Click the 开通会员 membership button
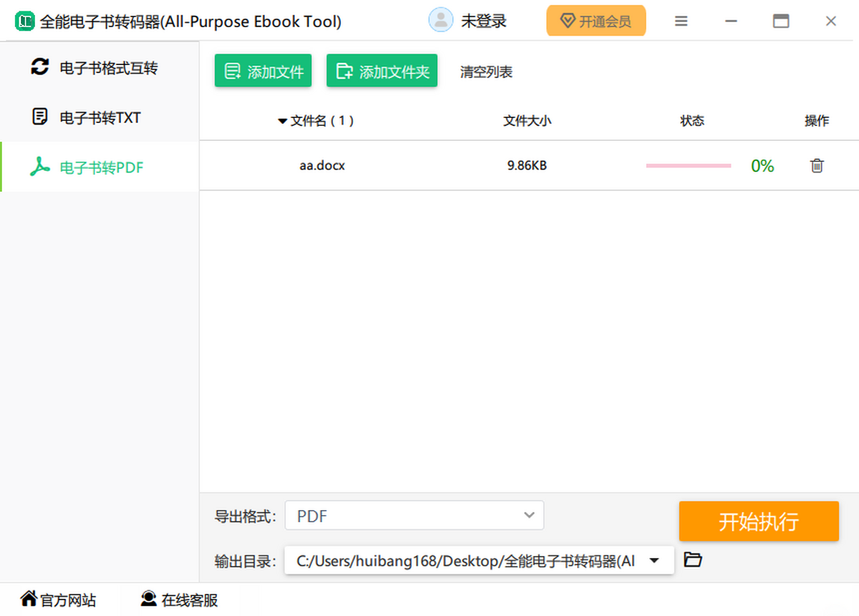The height and width of the screenshot is (616, 859). 596,21
